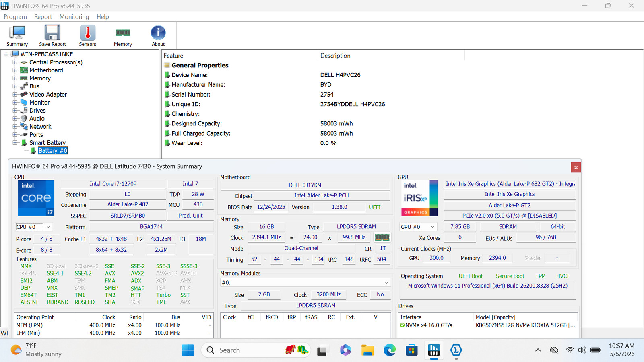Click the DELL 0J1YKM motherboard field

click(305, 185)
